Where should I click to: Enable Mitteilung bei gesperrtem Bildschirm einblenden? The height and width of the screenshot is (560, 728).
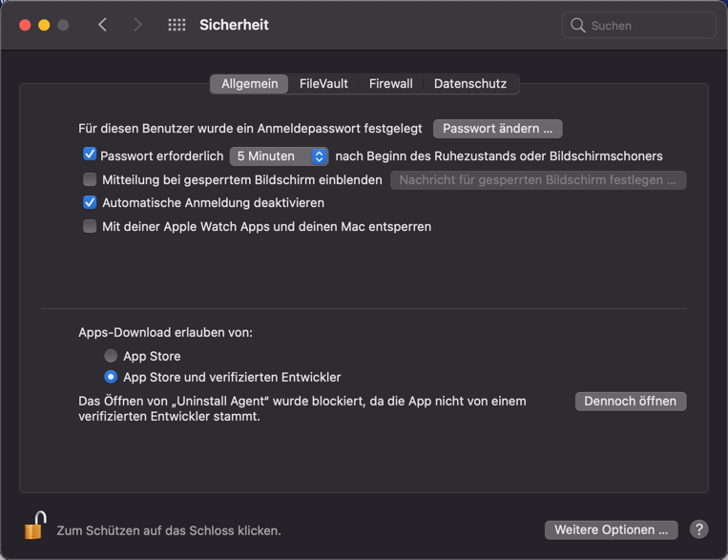pyautogui.click(x=90, y=179)
